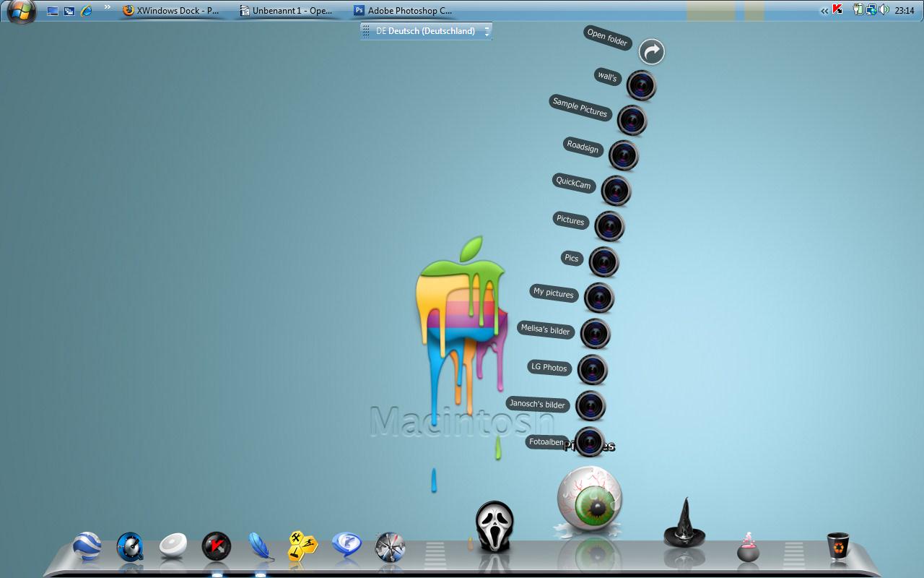Image resolution: width=924 pixels, height=578 pixels.
Task: Open the LG Photos lens icon
Action: 592,370
